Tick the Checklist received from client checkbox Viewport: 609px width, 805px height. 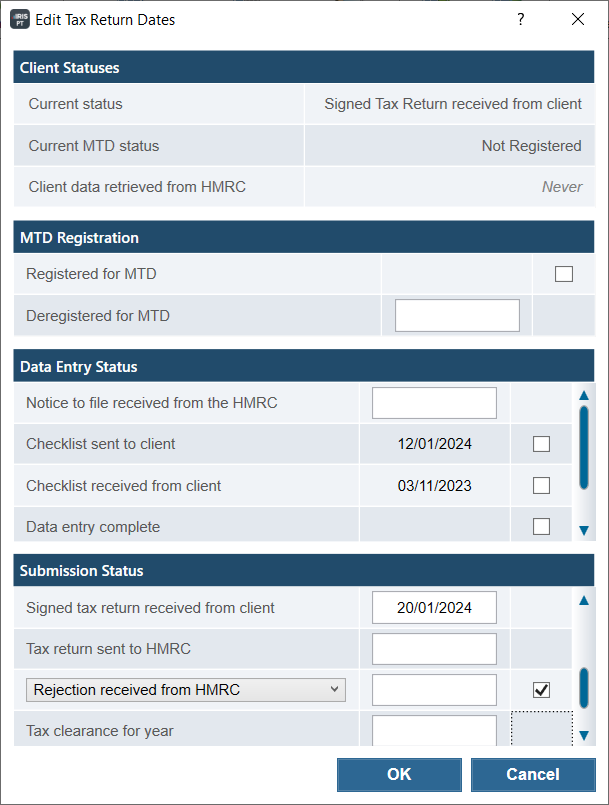tap(541, 486)
